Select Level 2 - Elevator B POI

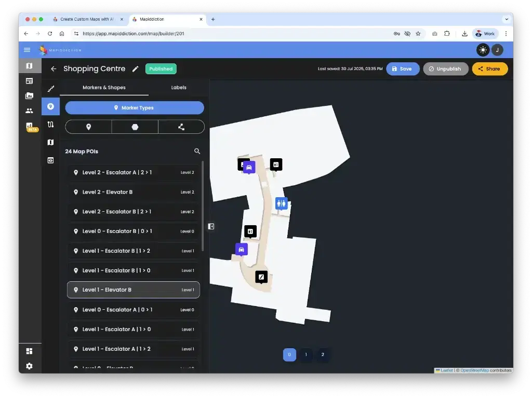point(134,192)
